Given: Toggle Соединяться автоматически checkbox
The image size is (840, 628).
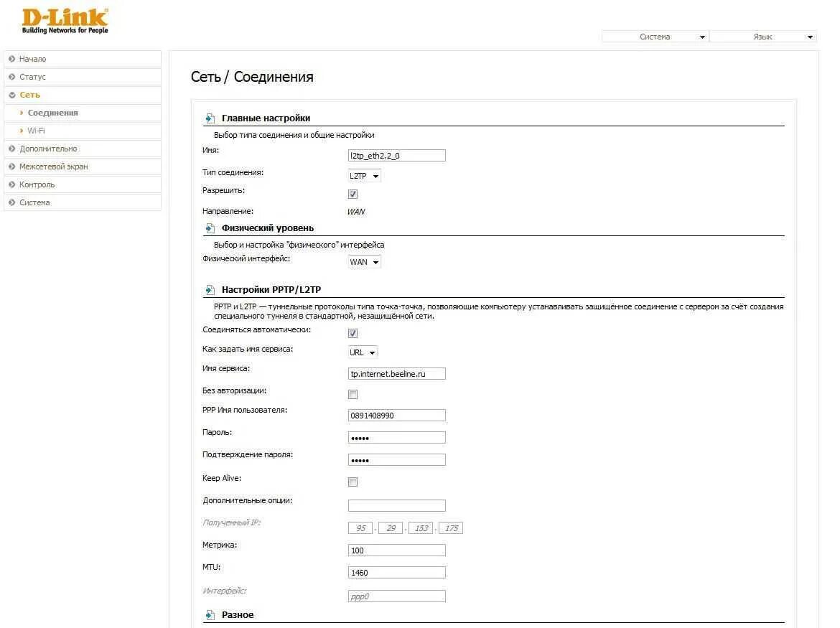Looking at the screenshot, I should 353,333.
